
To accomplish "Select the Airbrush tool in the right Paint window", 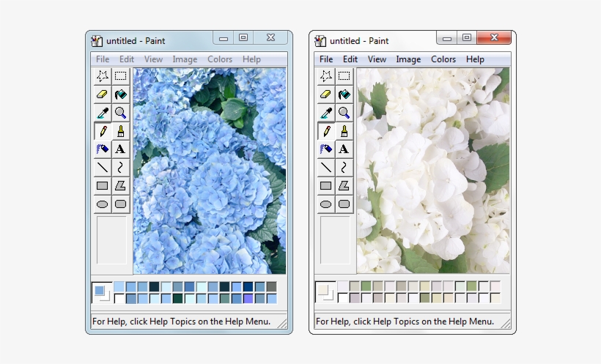I will coord(326,149).
